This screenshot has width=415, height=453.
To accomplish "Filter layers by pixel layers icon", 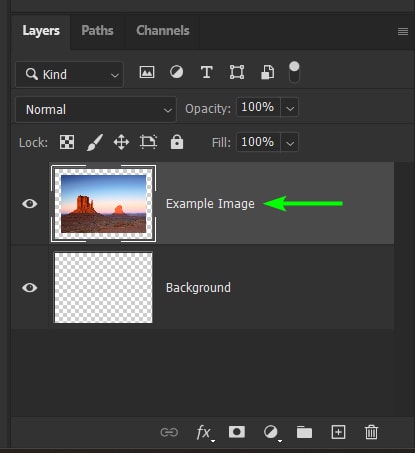I will (147, 72).
